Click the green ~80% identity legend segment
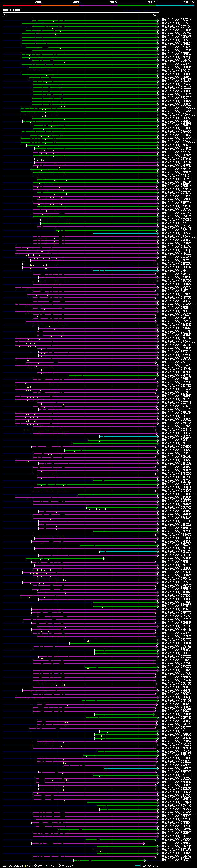The width and height of the screenshot is (197, 868). point(137,6)
